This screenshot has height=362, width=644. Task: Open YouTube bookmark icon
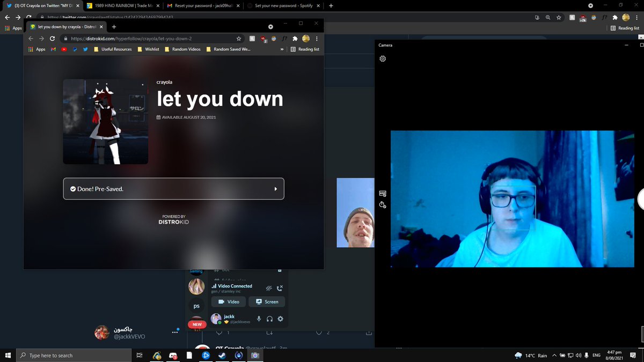(64, 49)
